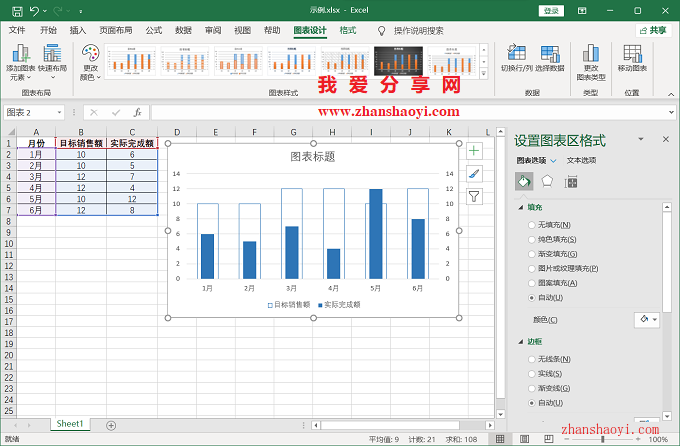The width and height of the screenshot is (680, 446).
Task: Select Picture or texture fill radio
Action: tap(532, 269)
